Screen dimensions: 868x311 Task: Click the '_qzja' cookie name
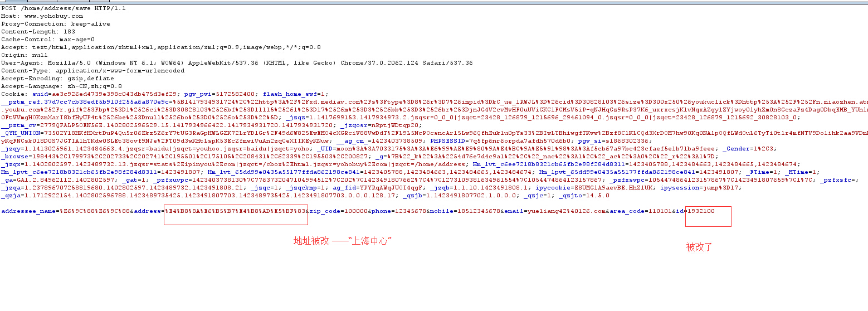pyautogui.click(x=11, y=196)
